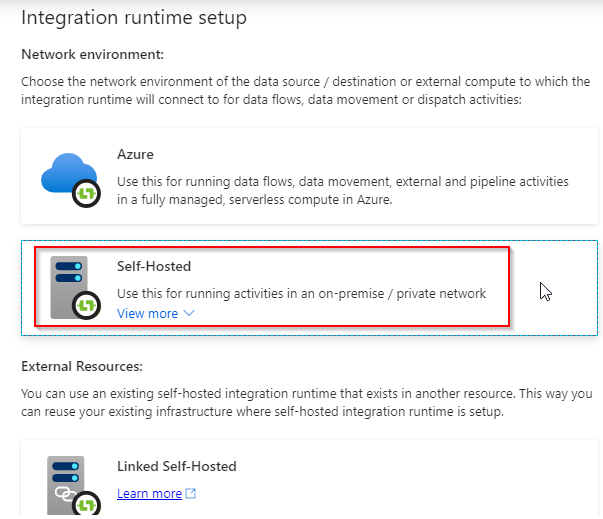
Task: Click the External Resources section label
Action: click(x=88, y=366)
